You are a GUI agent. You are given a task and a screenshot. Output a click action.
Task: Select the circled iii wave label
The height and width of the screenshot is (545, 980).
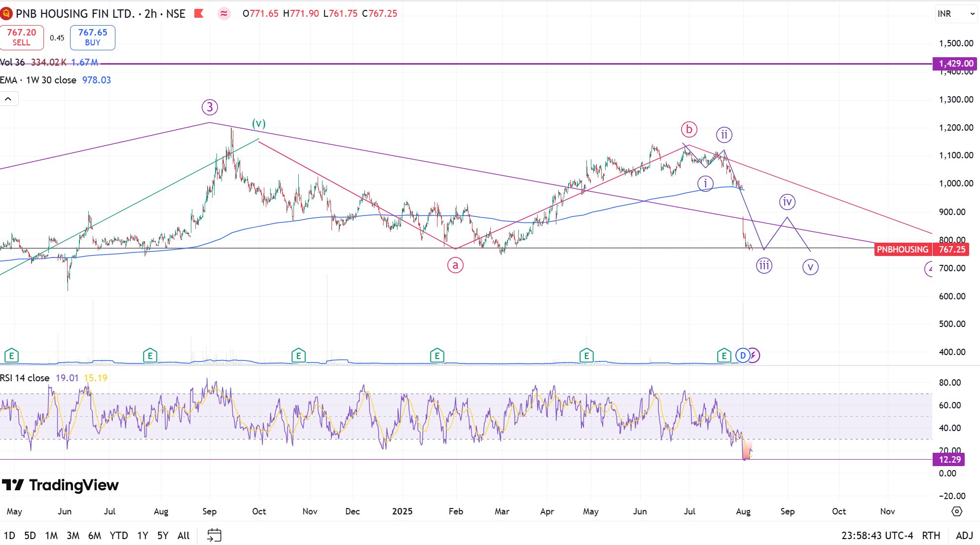tap(764, 266)
